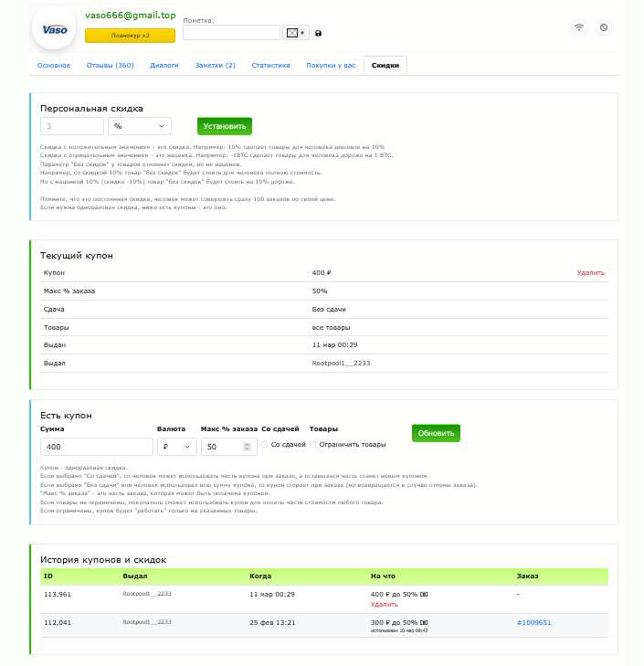
Task: Expand the personal discount % unit dropdown
Action: coord(140,126)
